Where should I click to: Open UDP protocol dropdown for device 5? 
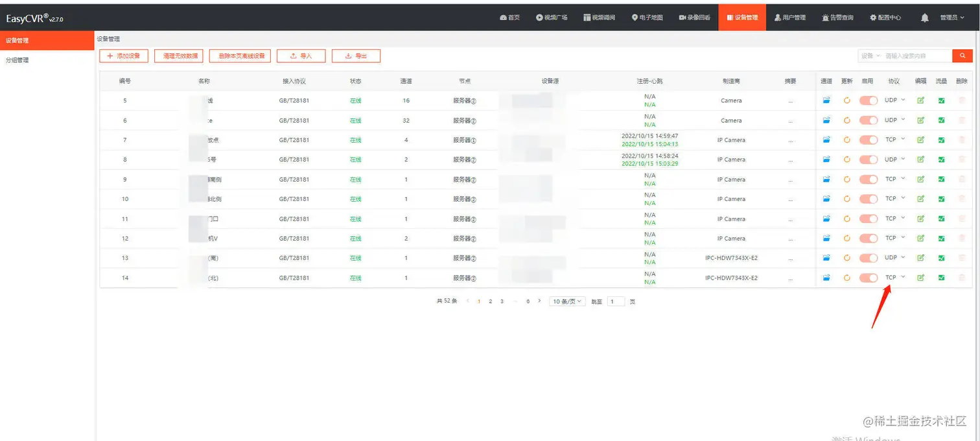click(x=895, y=101)
